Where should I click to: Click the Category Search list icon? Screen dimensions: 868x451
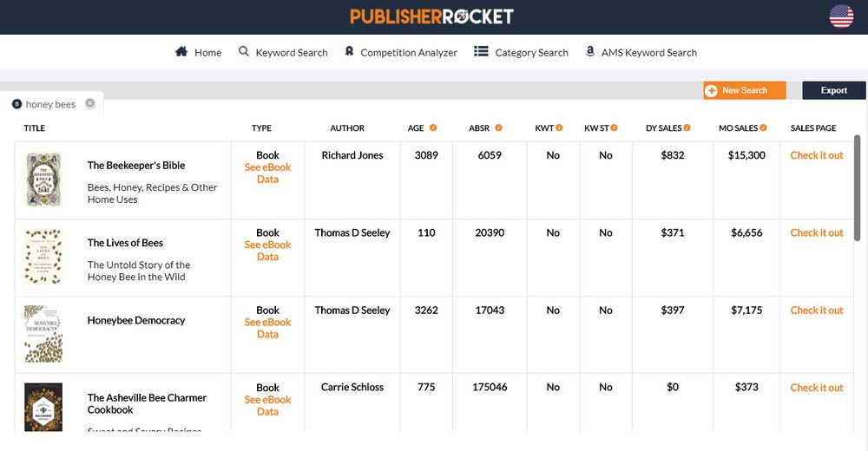[x=481, y=51]
